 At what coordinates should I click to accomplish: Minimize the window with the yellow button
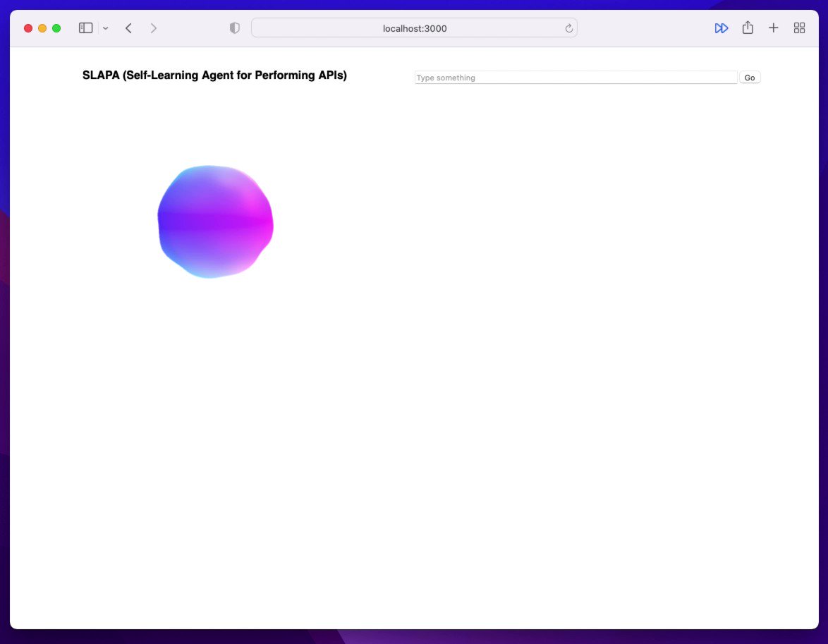pyautogui.click(x=42, y=28)
